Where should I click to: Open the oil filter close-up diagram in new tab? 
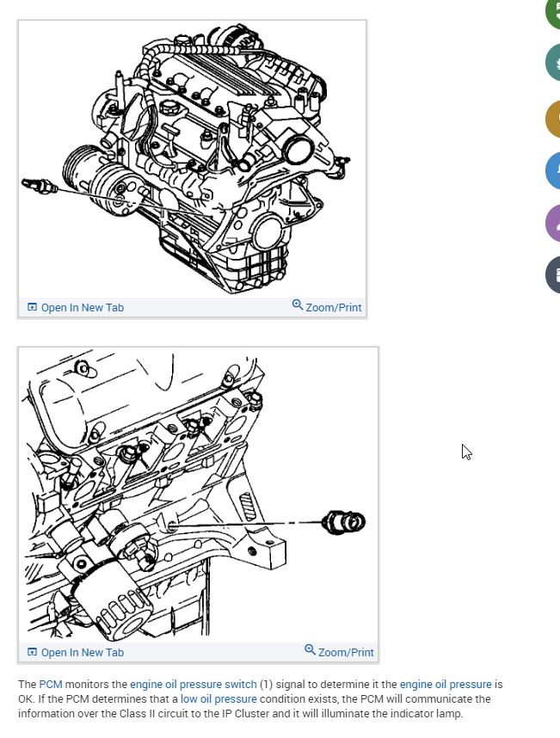point(76,652)
